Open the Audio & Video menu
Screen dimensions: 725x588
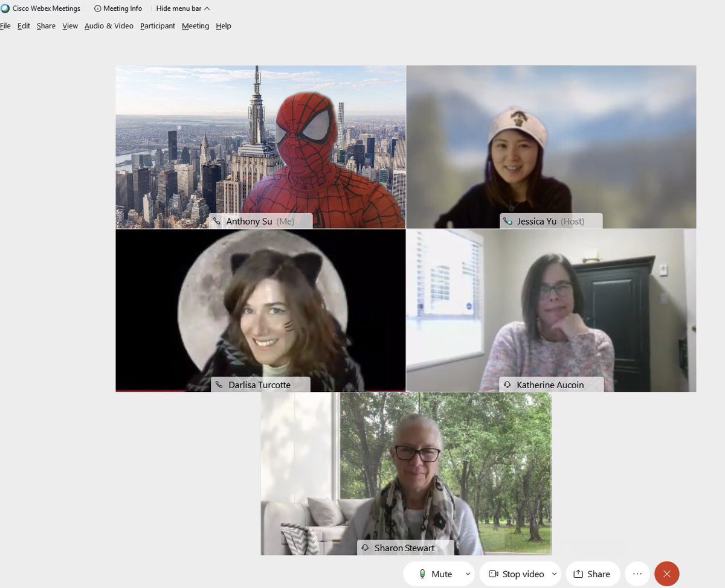click(109, 26)
